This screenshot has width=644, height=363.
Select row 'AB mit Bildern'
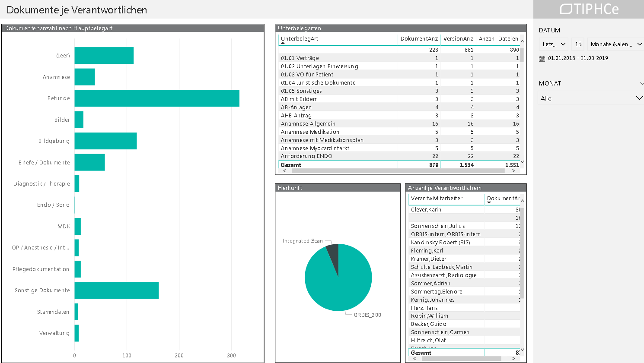pos(399,99)
